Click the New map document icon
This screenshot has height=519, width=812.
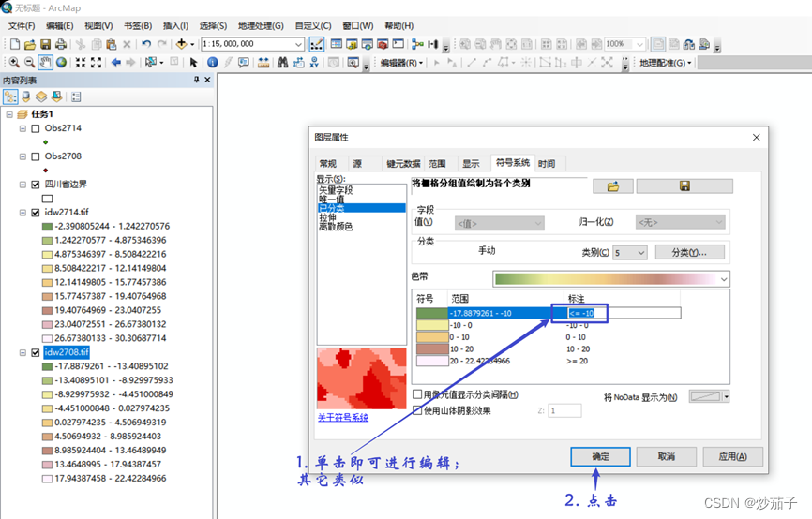tap(15, 45)
